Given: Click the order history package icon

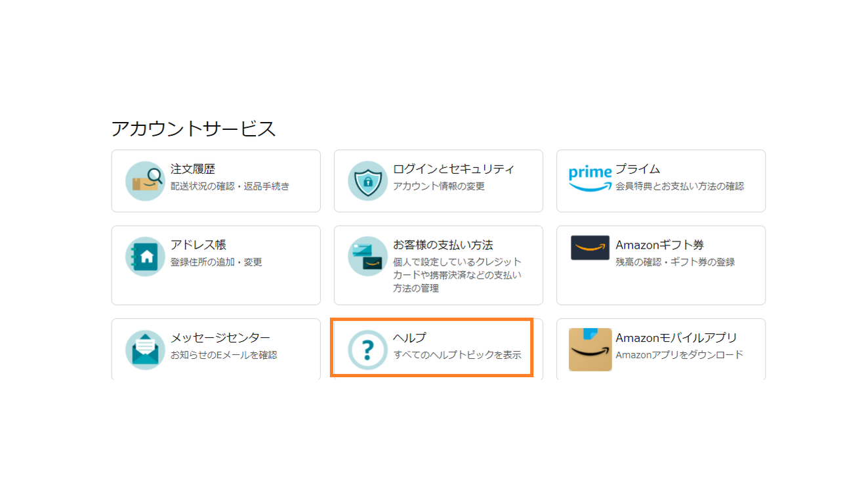Looking at the screenshot, I should [145, 180].
